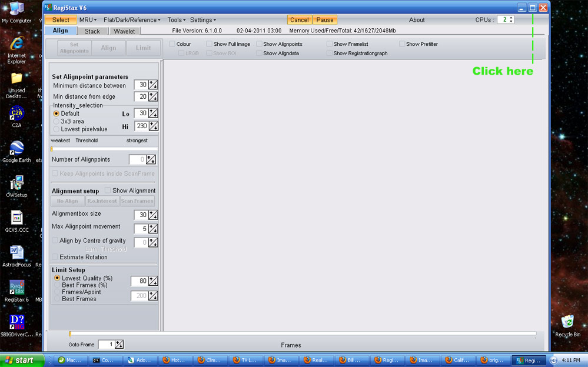Click the Alignmentbox size spinner icon
This screenshot has width=588, height=367.
[153, 215]
